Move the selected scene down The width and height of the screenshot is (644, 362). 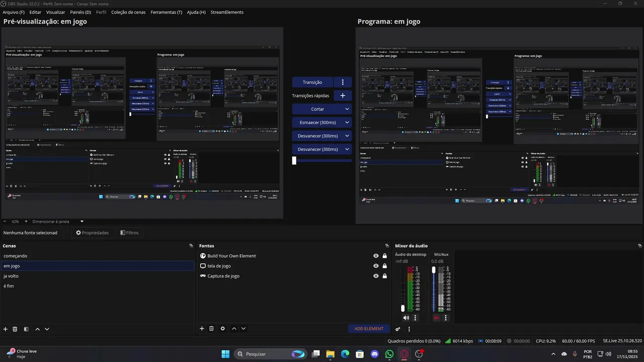tap(47, 329)
